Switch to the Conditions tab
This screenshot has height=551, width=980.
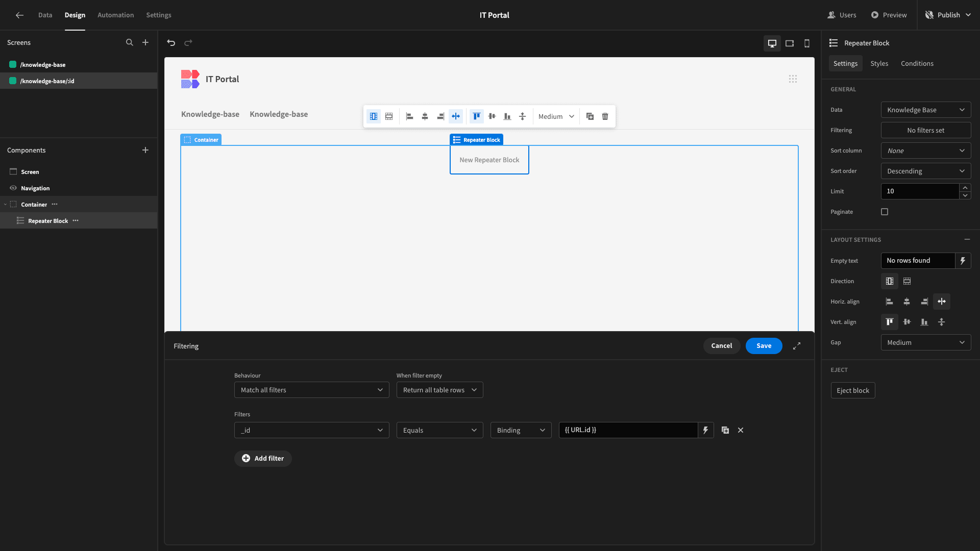917,63
